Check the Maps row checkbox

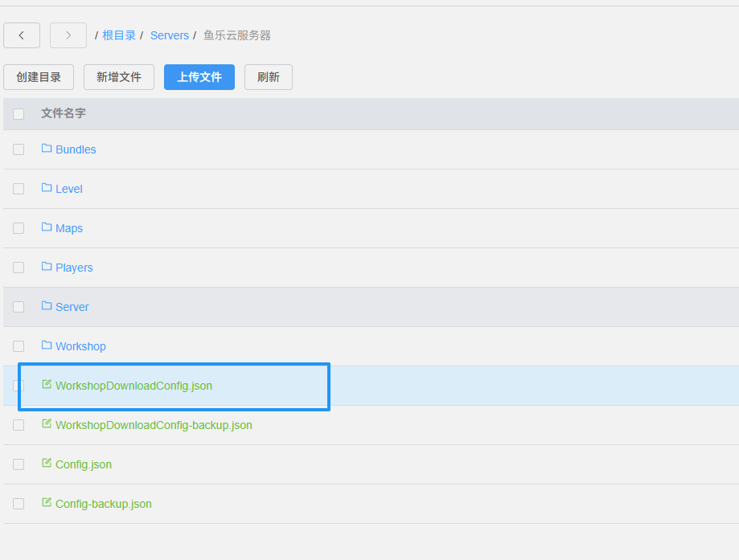(18, 228)
